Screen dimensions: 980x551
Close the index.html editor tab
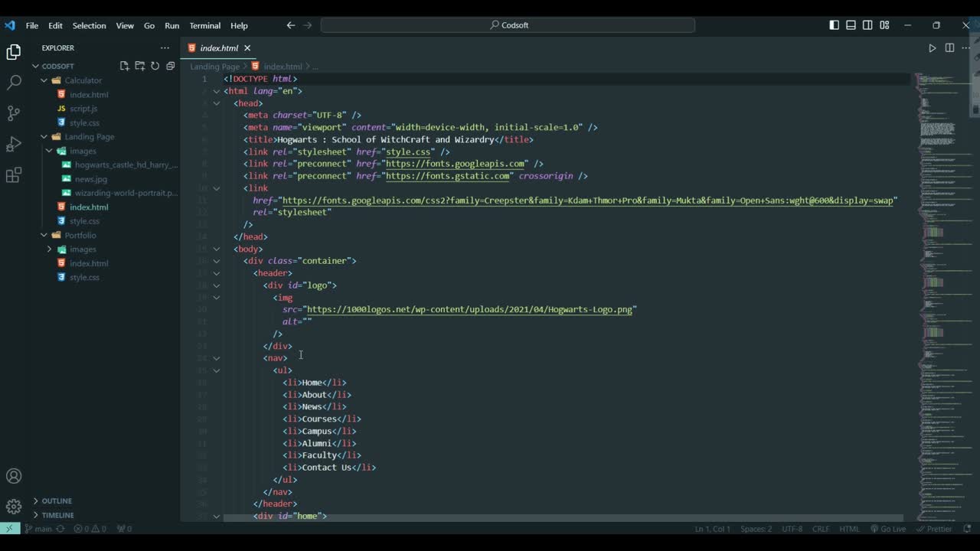pos(247,48)
